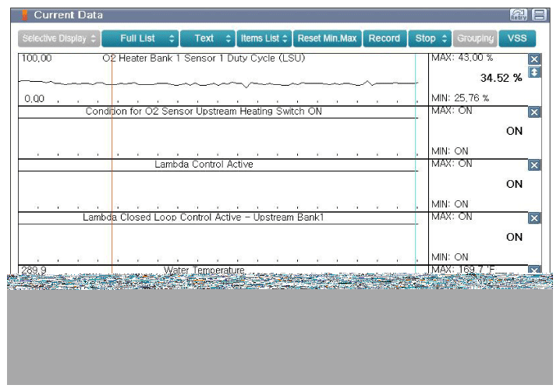Close the Lambda Control Active graph
This screenshot has width=560, height=392.
tap(534, 165)
